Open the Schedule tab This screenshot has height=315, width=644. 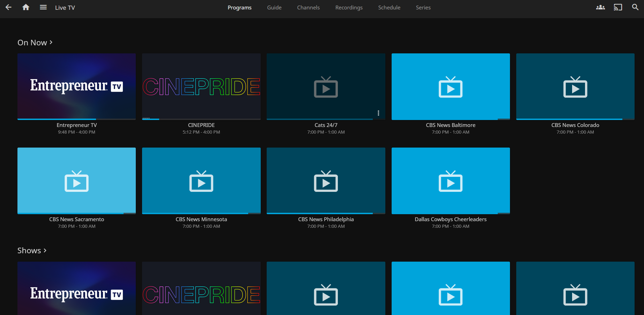click(389, 8)
